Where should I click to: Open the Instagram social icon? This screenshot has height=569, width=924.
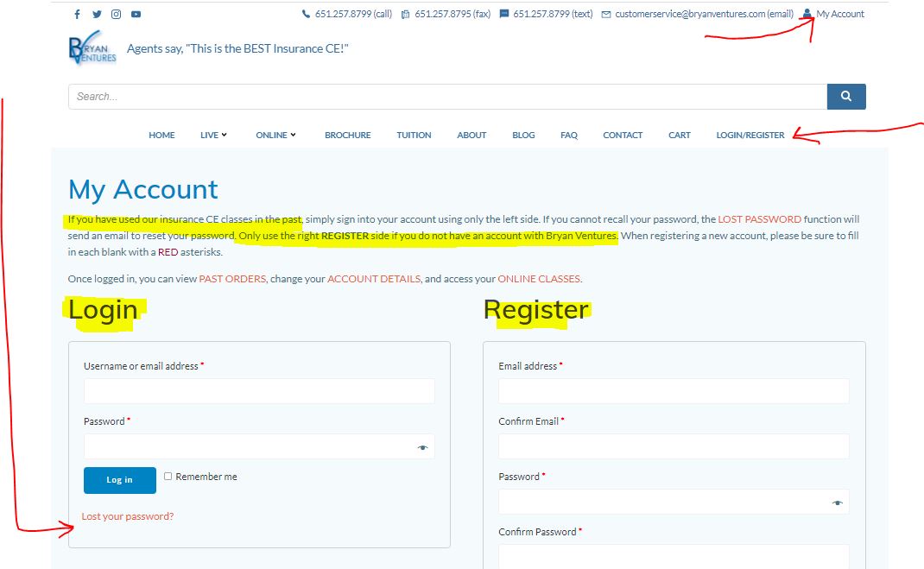click(116, 15)
